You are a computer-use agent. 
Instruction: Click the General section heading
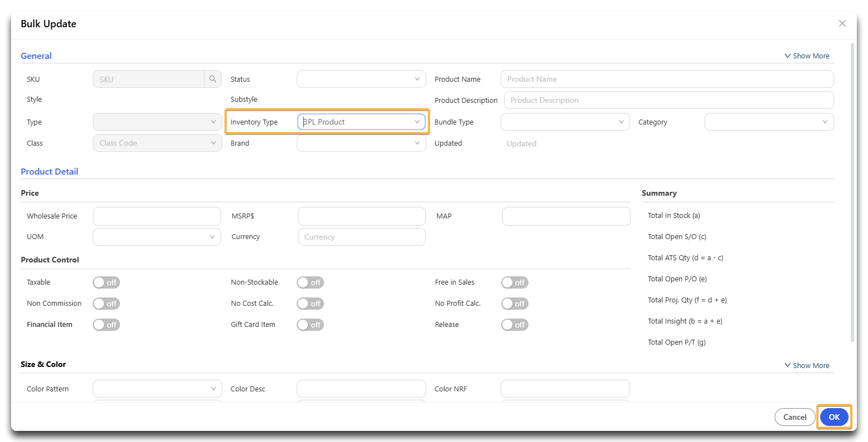coord(36,56)
